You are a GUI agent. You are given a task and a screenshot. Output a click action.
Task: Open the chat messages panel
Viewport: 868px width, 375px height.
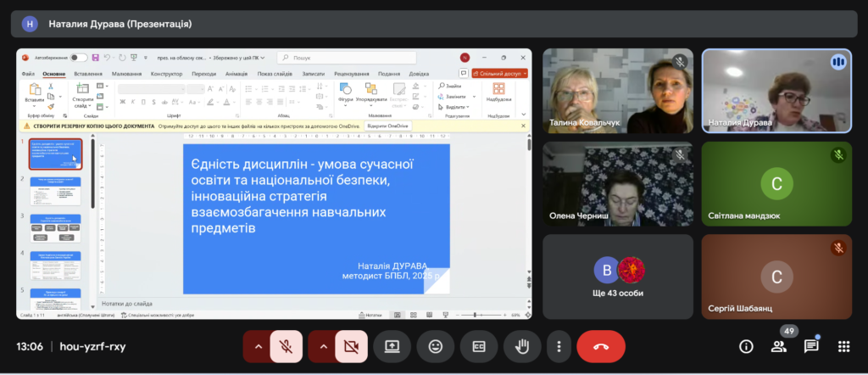pyautogui.click(x=811, y=346)
